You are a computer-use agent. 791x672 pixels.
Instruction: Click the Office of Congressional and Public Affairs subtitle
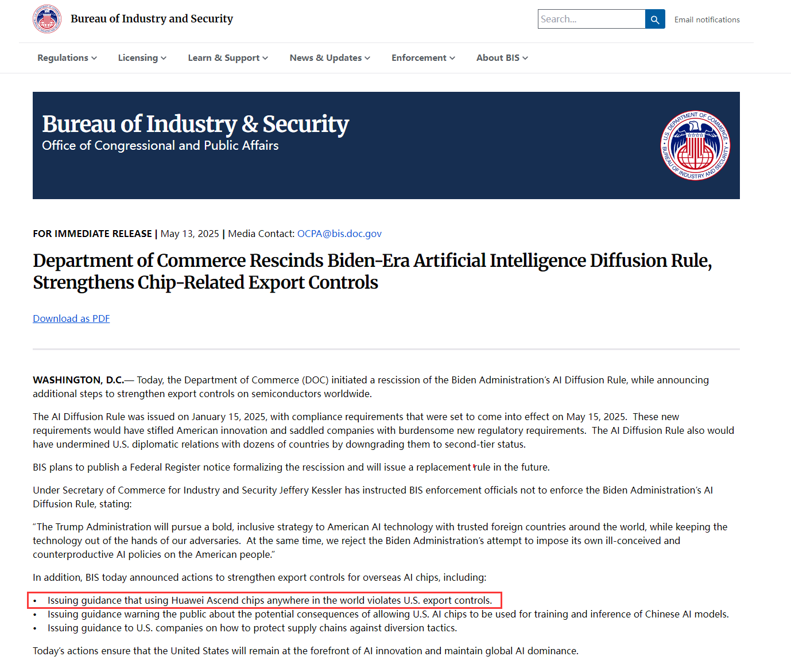click(160, 146)
